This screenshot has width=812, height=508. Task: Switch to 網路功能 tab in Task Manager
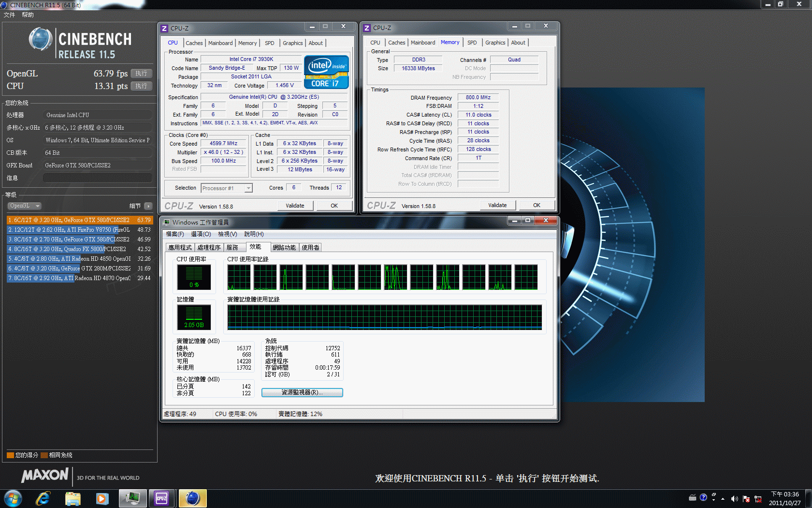(x=284, y=248)
